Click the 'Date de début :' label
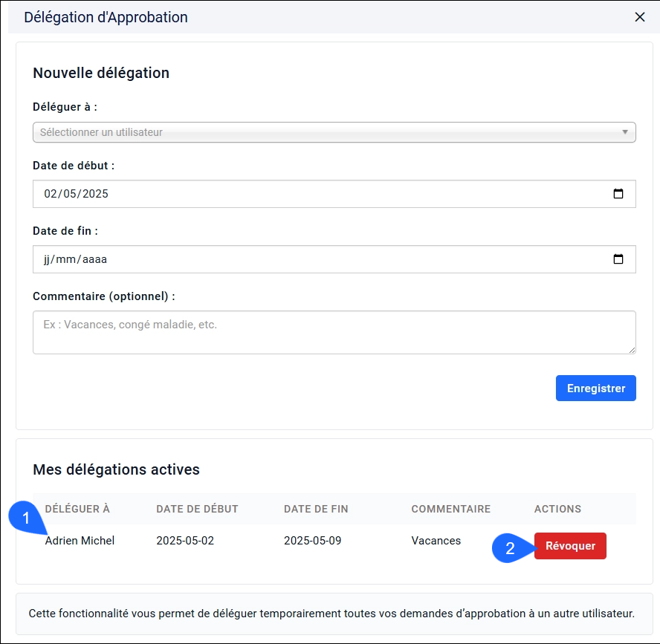660x644 pixels. point(74,166)
